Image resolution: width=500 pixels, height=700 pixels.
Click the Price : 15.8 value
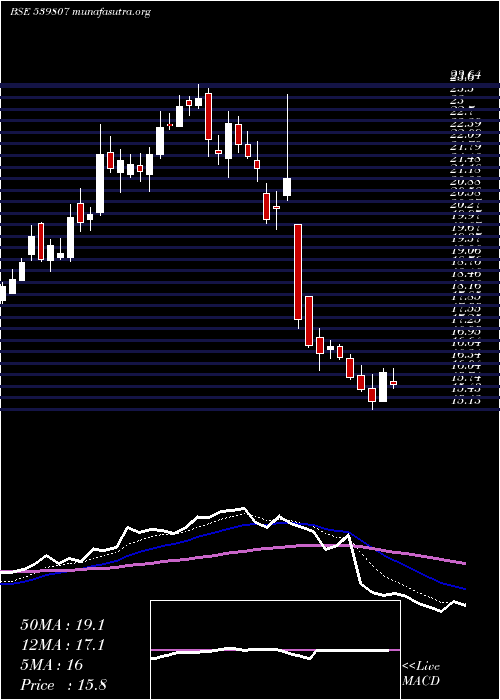pyautogui.click(x=63, y=685)
